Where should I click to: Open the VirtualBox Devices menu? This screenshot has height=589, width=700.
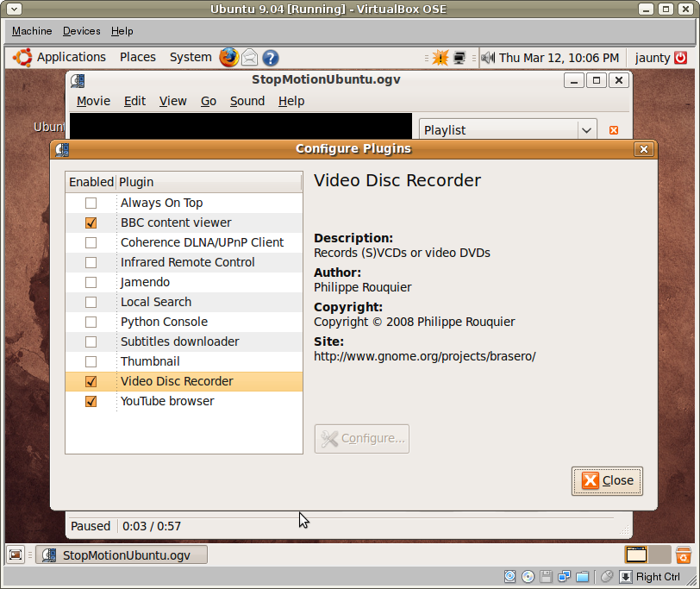click(x=81, y=31)
